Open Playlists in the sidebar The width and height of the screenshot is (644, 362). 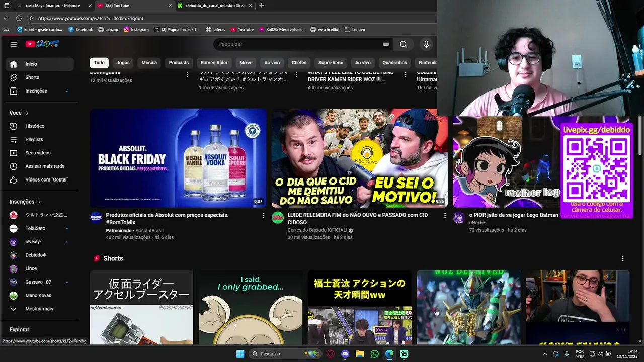click(39, 139)
